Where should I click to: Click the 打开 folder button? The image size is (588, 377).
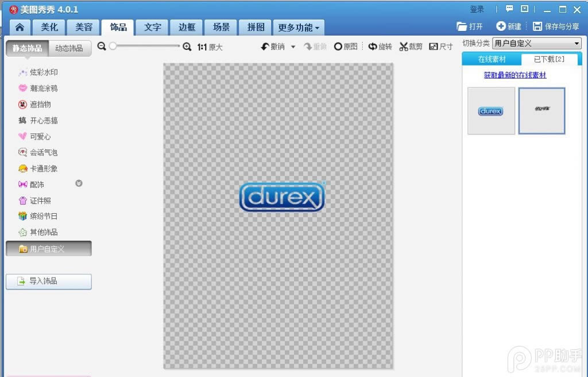pyautogui.click(x=470, y=26)
